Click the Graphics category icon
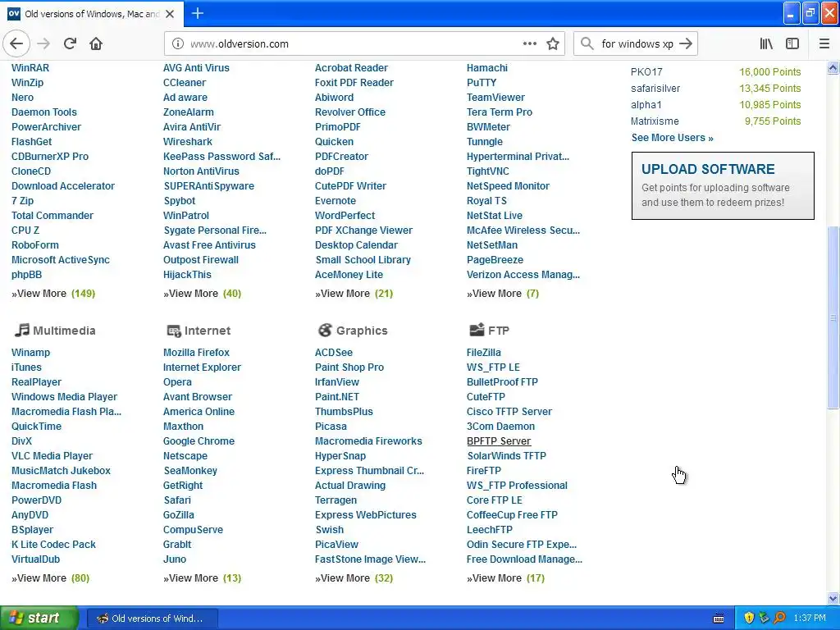 325,330
